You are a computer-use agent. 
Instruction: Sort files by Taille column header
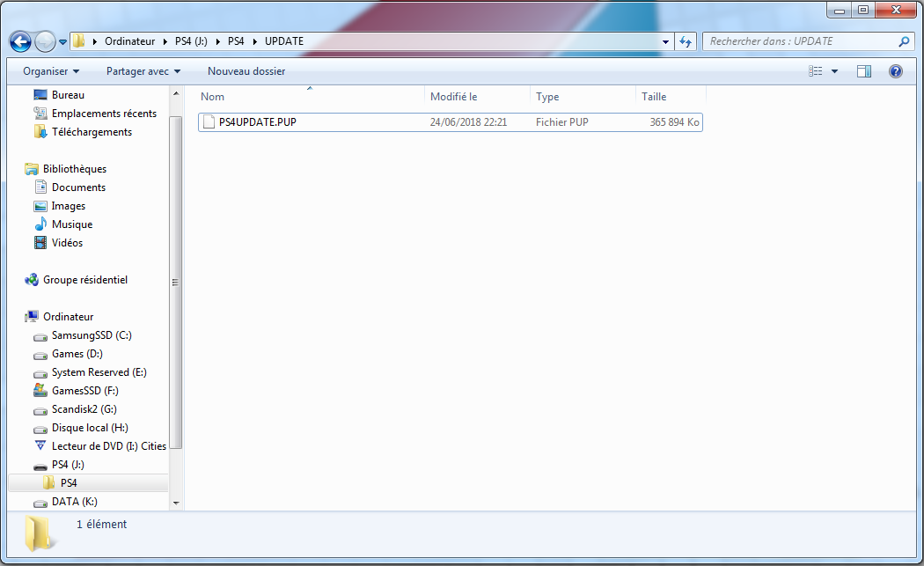654,97
